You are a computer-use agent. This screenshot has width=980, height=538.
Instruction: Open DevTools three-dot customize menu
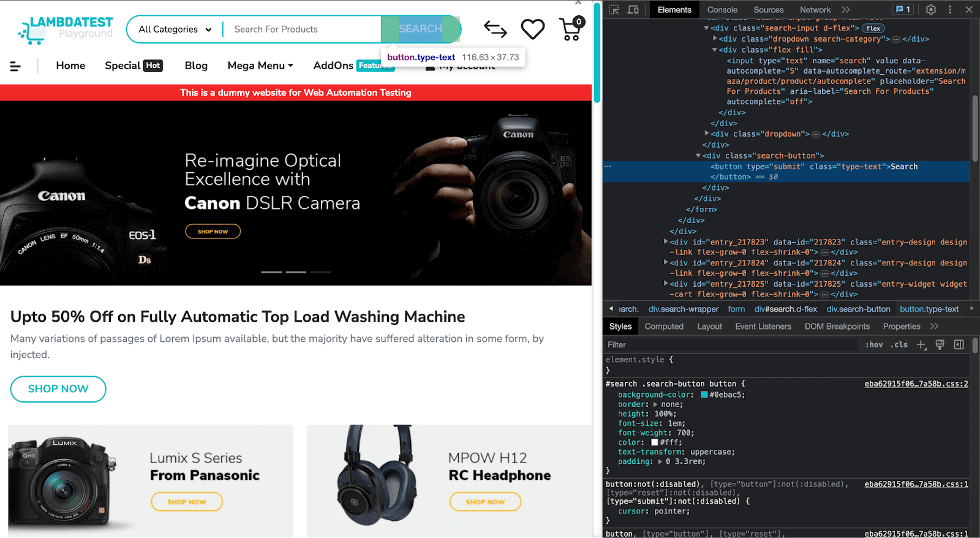tap(950, 10)
